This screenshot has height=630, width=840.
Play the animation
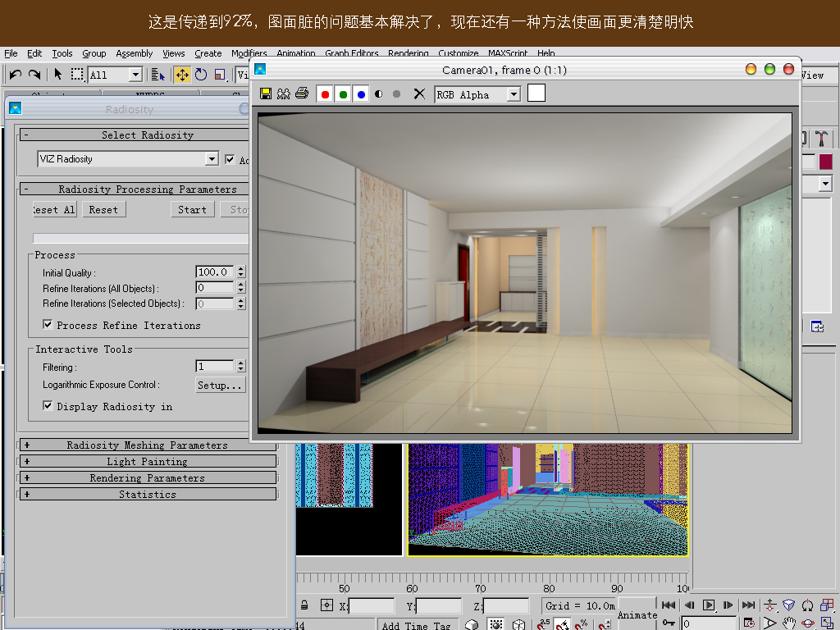(x=709, y=605)
